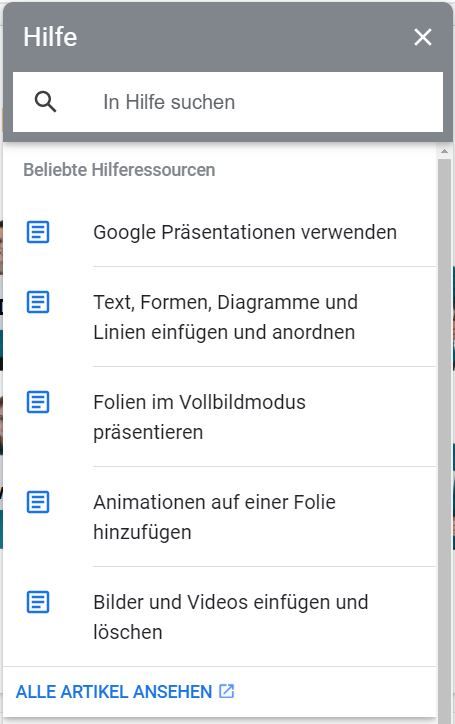Viewport: 455px width, 724px height.
Task: Click the "Hilfe" panel title
Action: tap(50, 37)
